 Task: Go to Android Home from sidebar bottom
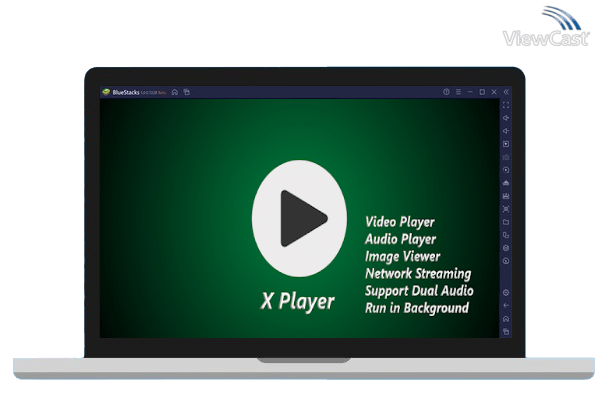click(x=506, y=319)
